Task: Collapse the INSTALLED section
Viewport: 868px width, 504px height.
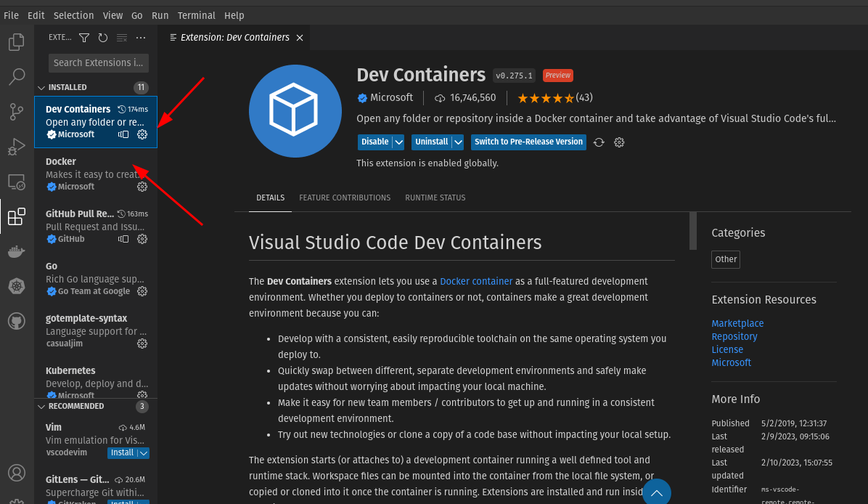Action: (41, 87)
